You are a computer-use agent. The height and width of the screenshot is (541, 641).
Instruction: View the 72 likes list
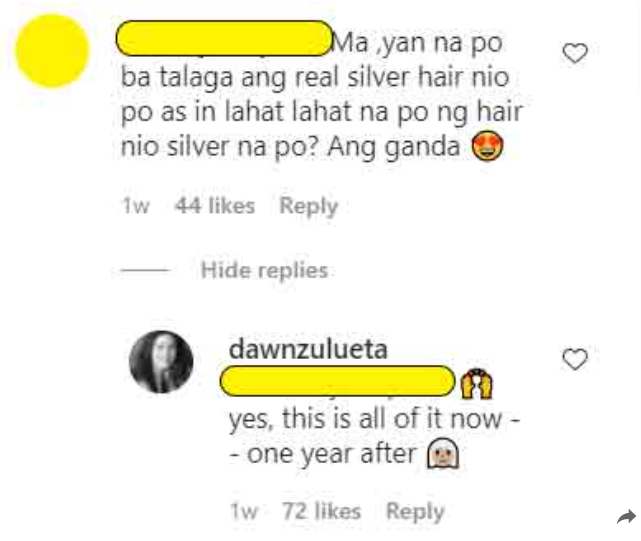(x=322, y=511)
